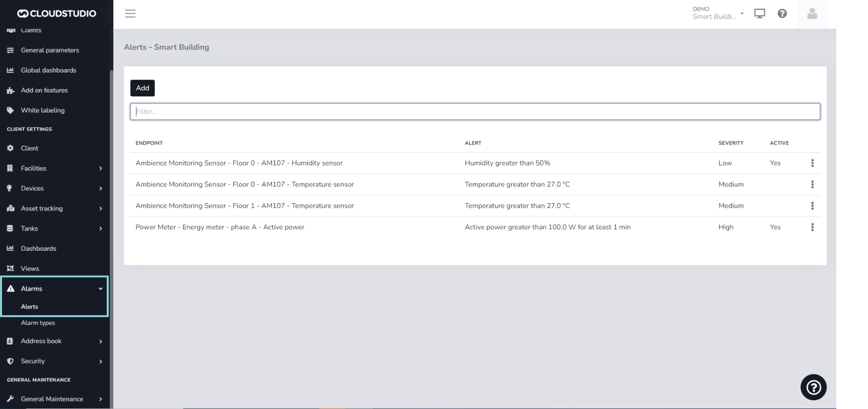
Task: Click the hamburger menu icon
Action: pyautogui.click(x=130, y=14)
